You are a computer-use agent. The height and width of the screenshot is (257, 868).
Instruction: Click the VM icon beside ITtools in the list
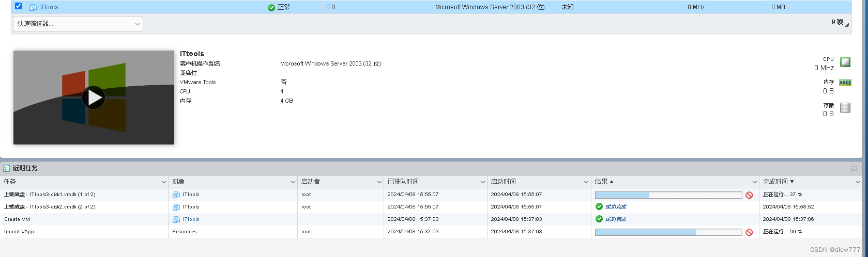(33, 7)
